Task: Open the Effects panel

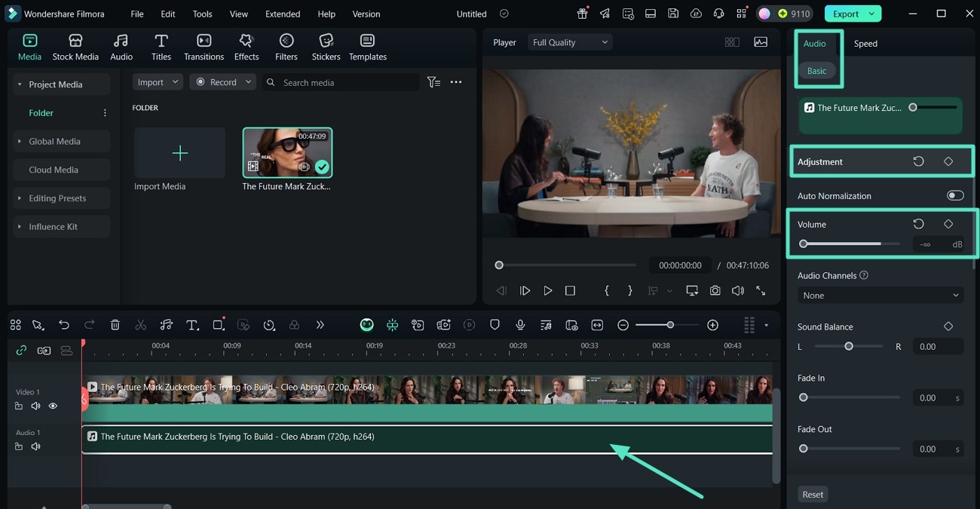Action: (247, 47)
